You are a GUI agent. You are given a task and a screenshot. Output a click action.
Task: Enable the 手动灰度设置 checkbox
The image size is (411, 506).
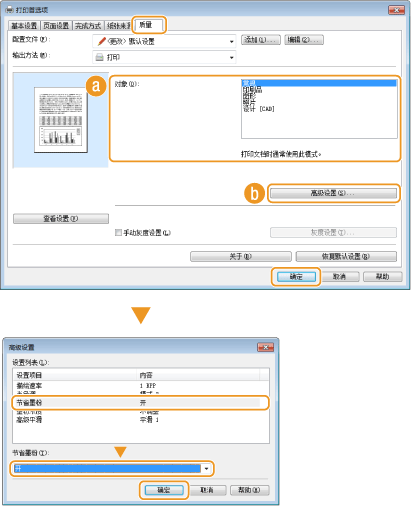(118, 232)
